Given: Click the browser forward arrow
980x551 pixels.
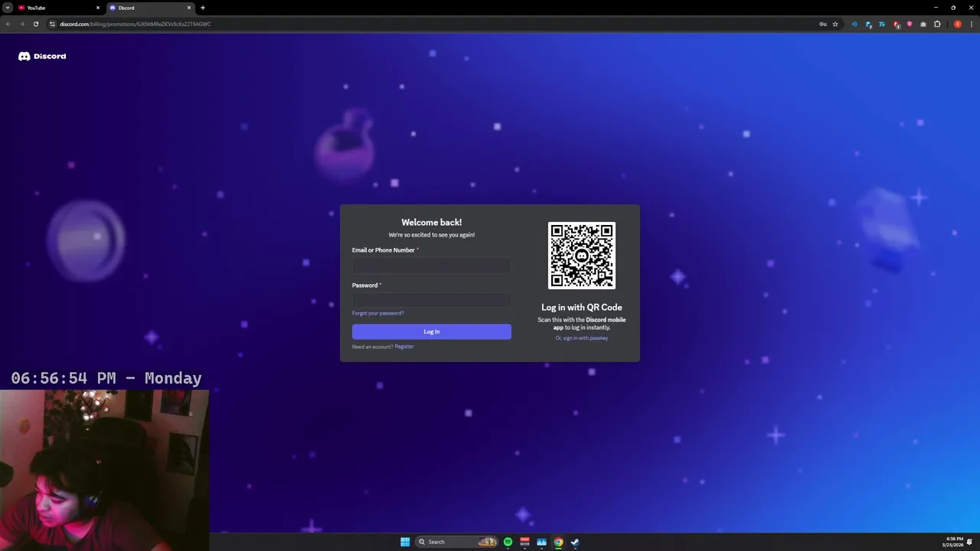Looking at the screenshot, I should pyautogui.click(x=21, y=24).
